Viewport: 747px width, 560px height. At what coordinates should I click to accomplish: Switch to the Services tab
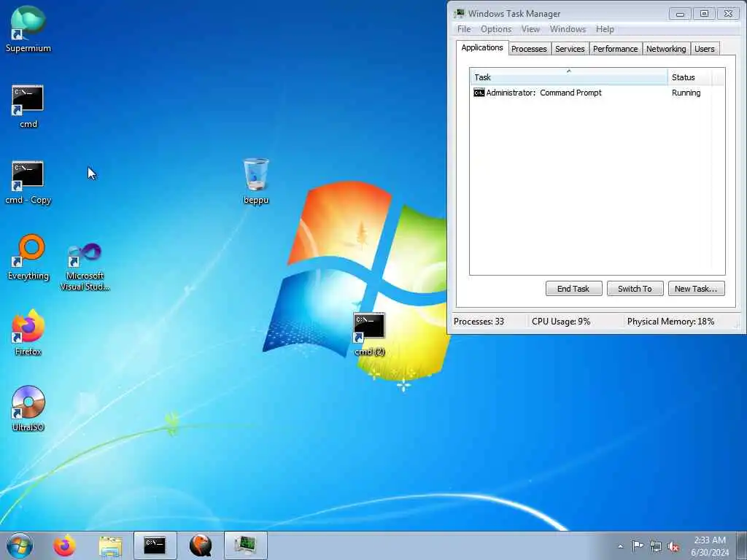570,49
